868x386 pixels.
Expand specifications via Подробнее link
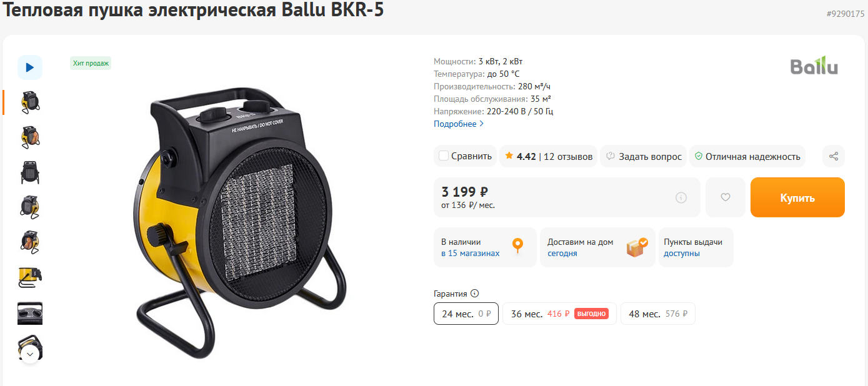459,124
